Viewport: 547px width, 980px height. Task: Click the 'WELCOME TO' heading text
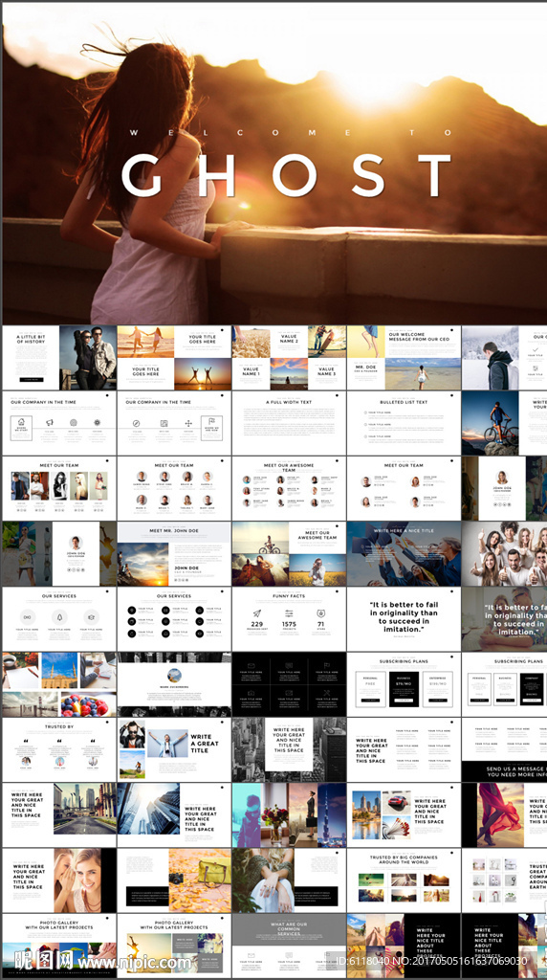tap(289, 132)
